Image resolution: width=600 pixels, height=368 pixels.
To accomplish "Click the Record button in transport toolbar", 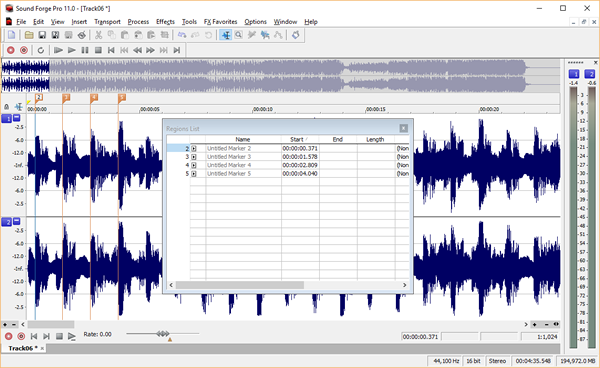I will [11, 50].
